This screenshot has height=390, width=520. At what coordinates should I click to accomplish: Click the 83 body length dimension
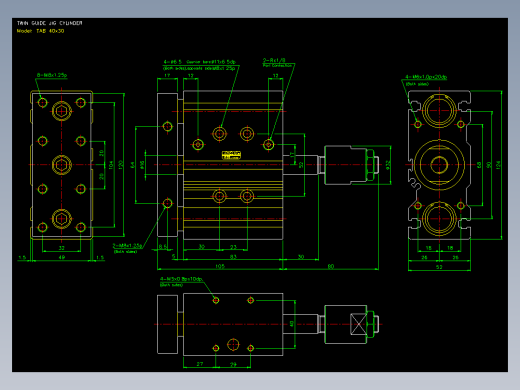pos(233,257)
